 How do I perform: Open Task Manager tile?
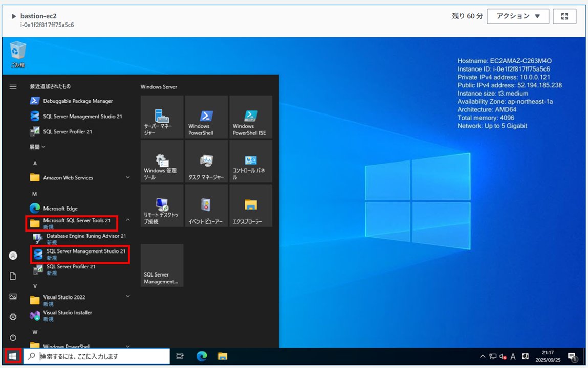pyautogui.click(x=206, y=162)
